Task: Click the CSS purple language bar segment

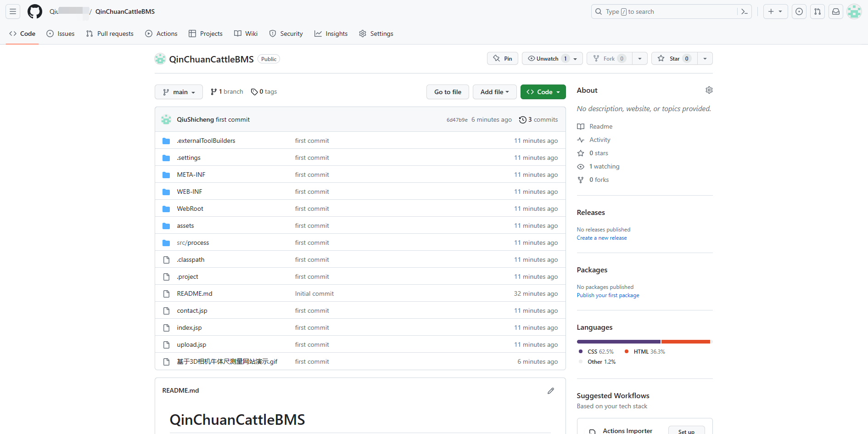Action: [619, 342]
